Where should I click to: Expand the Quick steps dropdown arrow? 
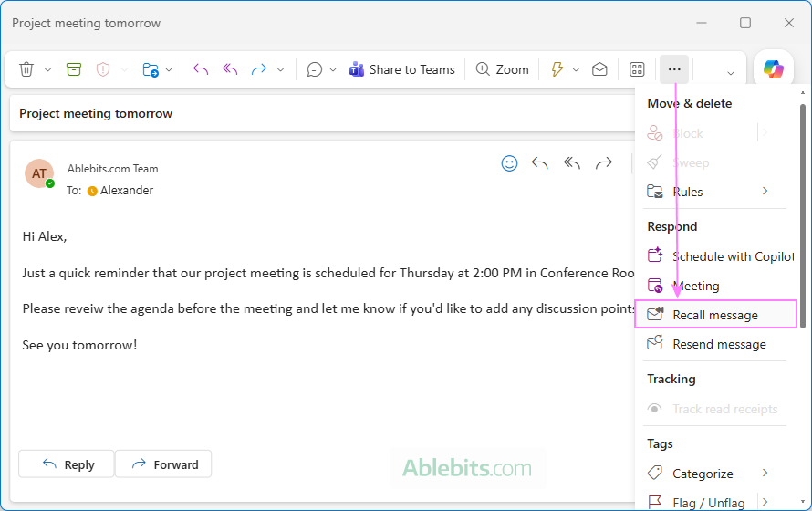click(576, 69)
